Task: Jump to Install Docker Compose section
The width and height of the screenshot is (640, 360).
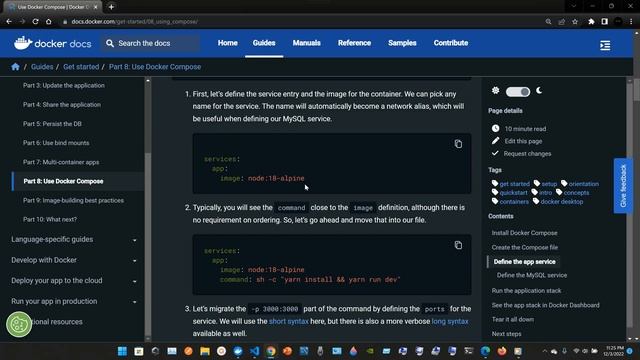Action: point(524,233)
